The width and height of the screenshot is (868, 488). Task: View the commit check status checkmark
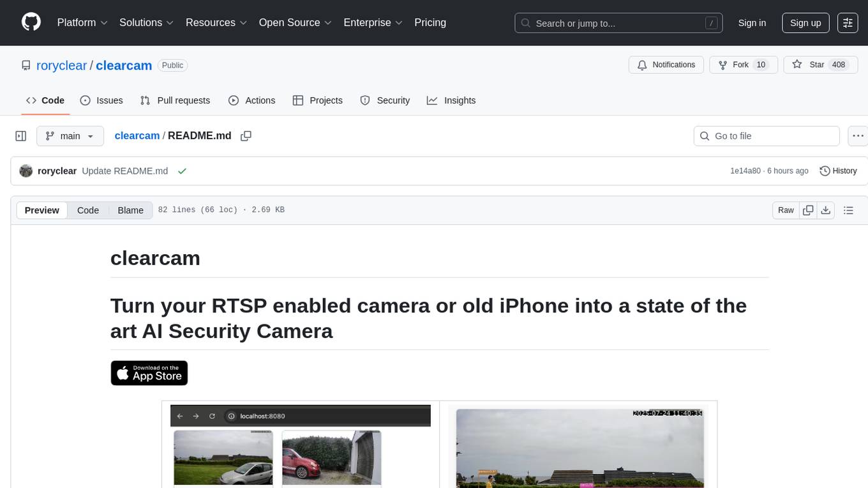[x=182, y=171]
